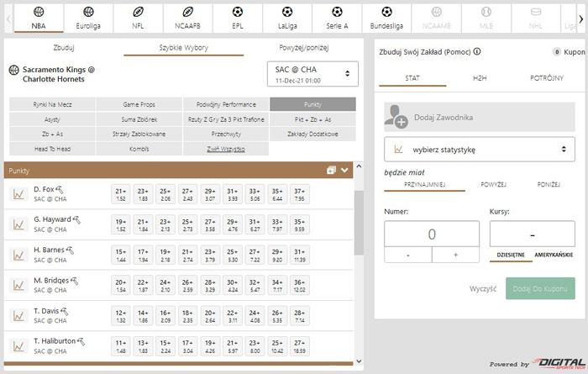Open the stats chart for T. Haliburton
The height and width of the screenshot is (374, 588).
click(x=18, y=345)
